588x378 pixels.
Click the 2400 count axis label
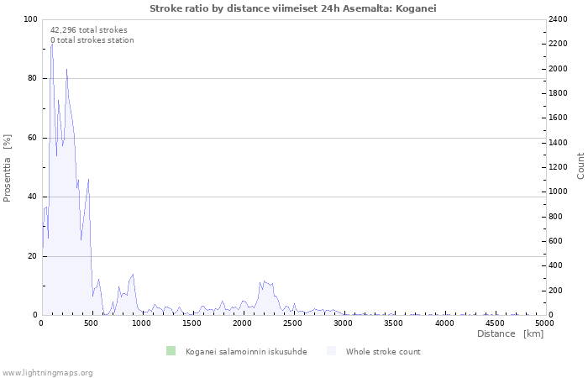558,19
